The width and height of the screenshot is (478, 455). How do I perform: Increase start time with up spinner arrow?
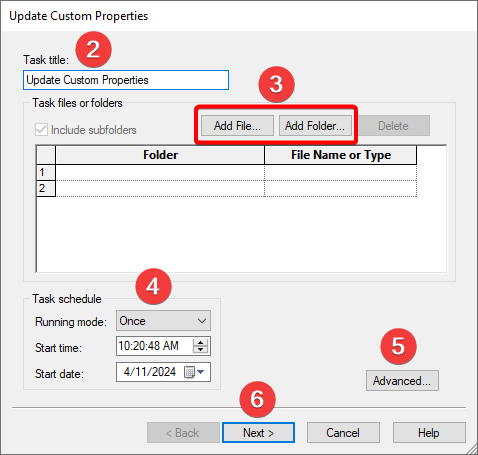click(200, 342)
